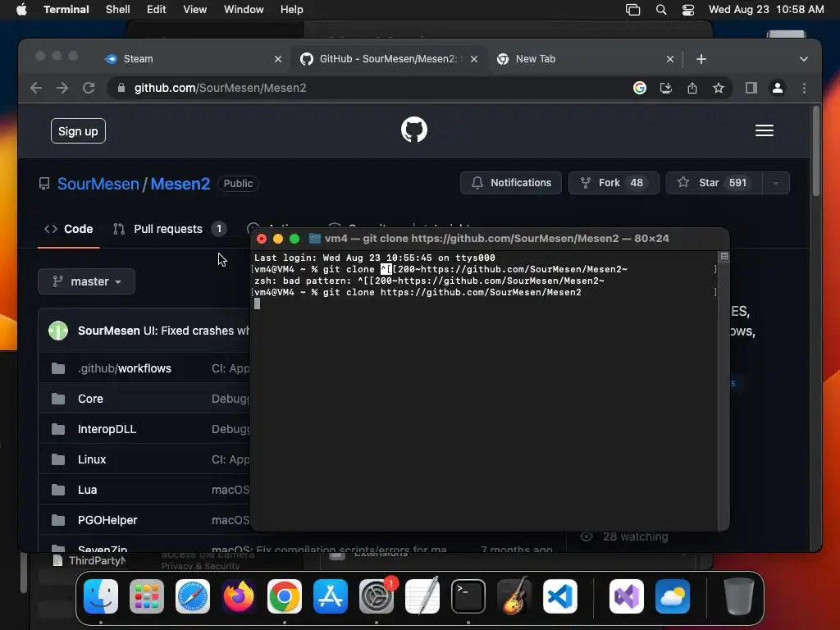Click the install app icon in address bar
This screenshot has height=630, width=840.
[666, 88]
